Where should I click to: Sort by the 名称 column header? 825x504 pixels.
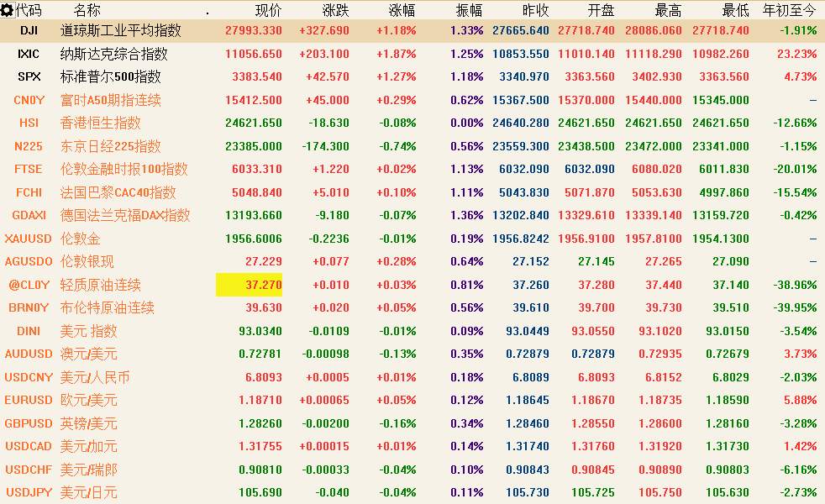tap(87, 9)
